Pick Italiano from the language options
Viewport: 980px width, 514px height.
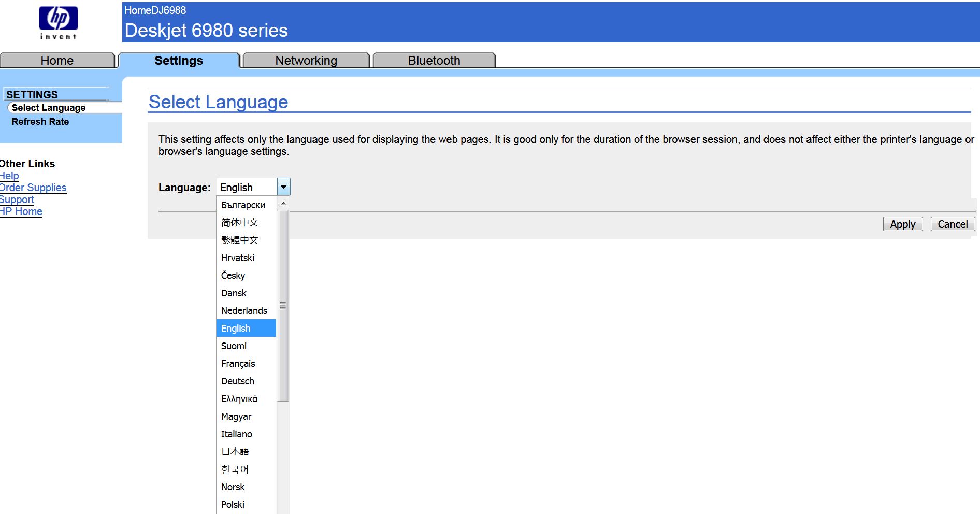click(246, 434)
